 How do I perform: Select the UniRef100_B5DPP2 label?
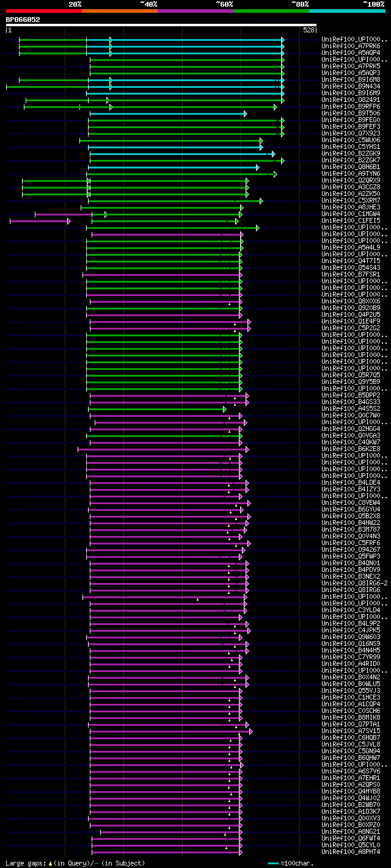click(x=351, y=395)
